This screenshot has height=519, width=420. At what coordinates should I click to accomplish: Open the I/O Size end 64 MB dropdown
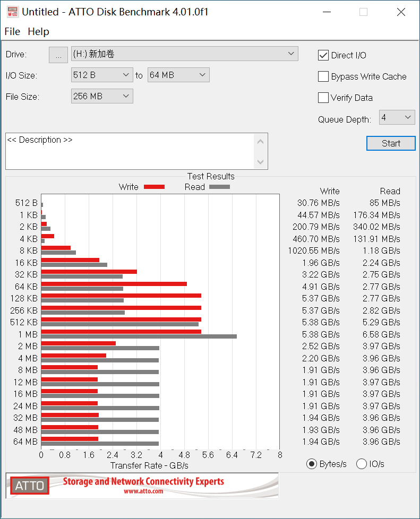178,75
